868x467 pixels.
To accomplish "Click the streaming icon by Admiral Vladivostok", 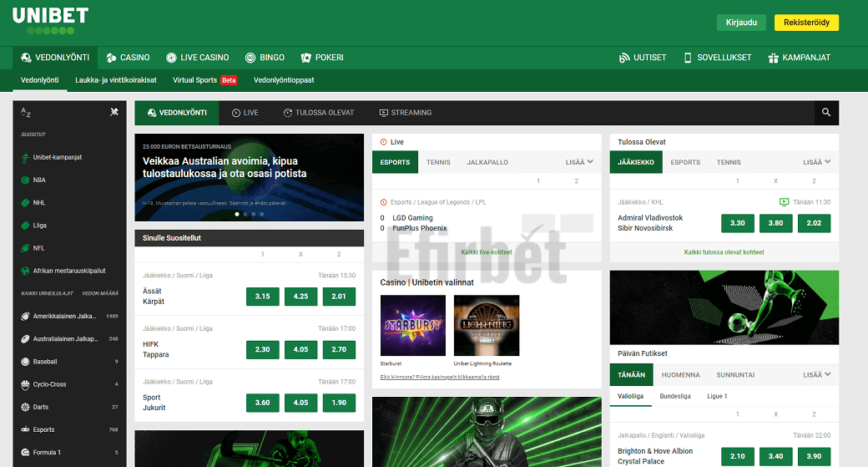I will (x=784, y=202).
